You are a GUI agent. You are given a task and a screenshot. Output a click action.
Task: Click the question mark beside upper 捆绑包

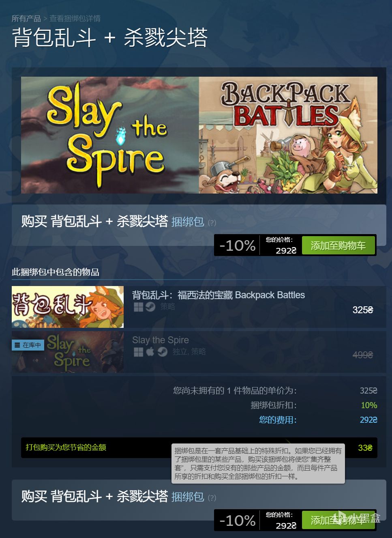click(x=212, y=223)
